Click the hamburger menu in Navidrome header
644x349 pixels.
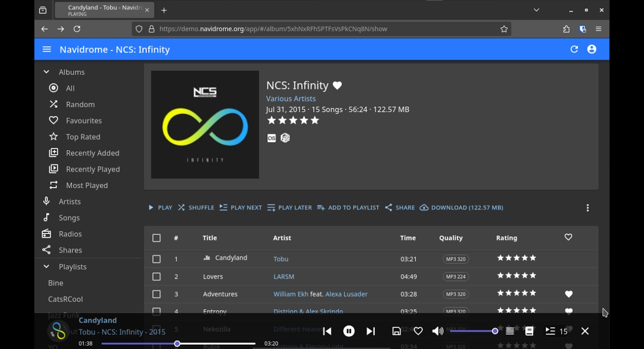tap(47, 49)
